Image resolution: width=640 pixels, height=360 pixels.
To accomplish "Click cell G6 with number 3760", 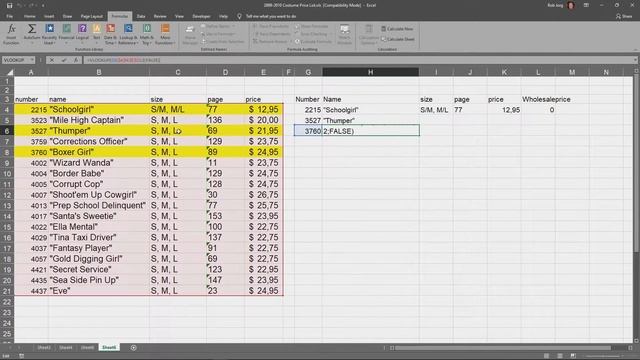I will coord(308,131).
